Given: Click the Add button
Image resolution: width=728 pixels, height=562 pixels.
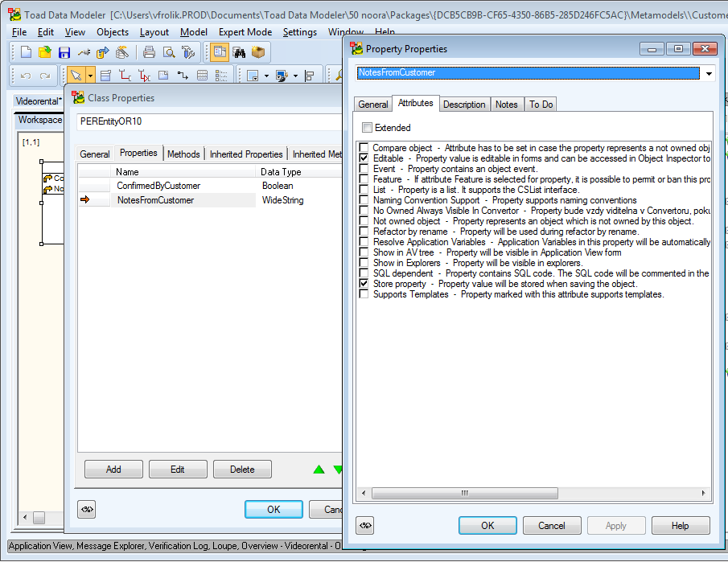Looking at the screenshot, I should [113, 470].
